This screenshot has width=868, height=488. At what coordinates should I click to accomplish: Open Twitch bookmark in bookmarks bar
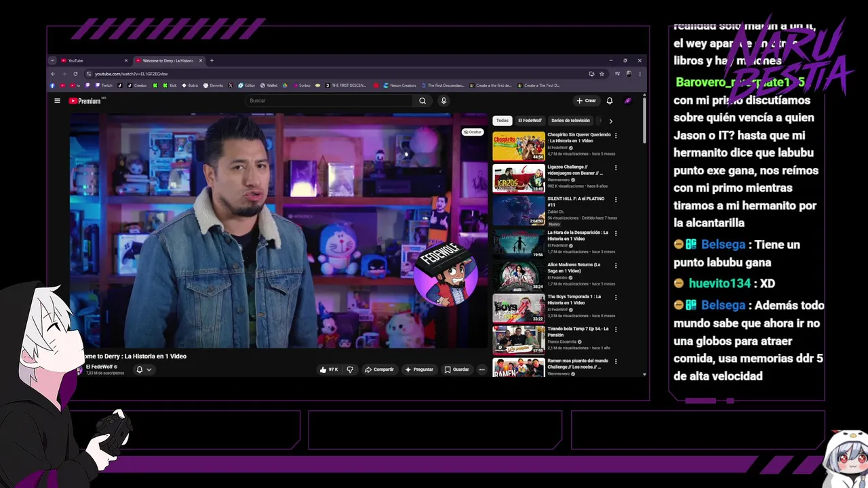pyautogui.click(x=103, y=85)
